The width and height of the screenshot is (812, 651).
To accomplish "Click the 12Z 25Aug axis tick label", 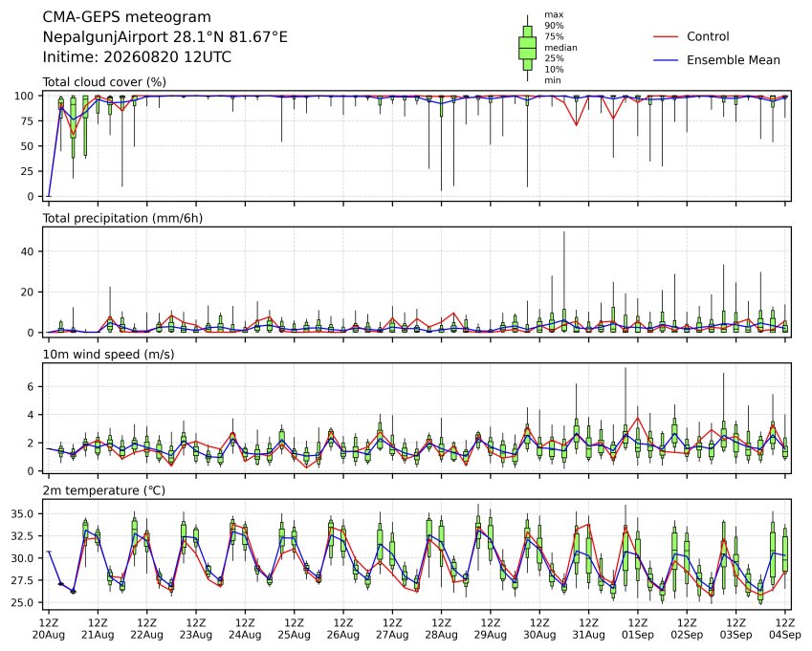I will [x=295, y=629].
